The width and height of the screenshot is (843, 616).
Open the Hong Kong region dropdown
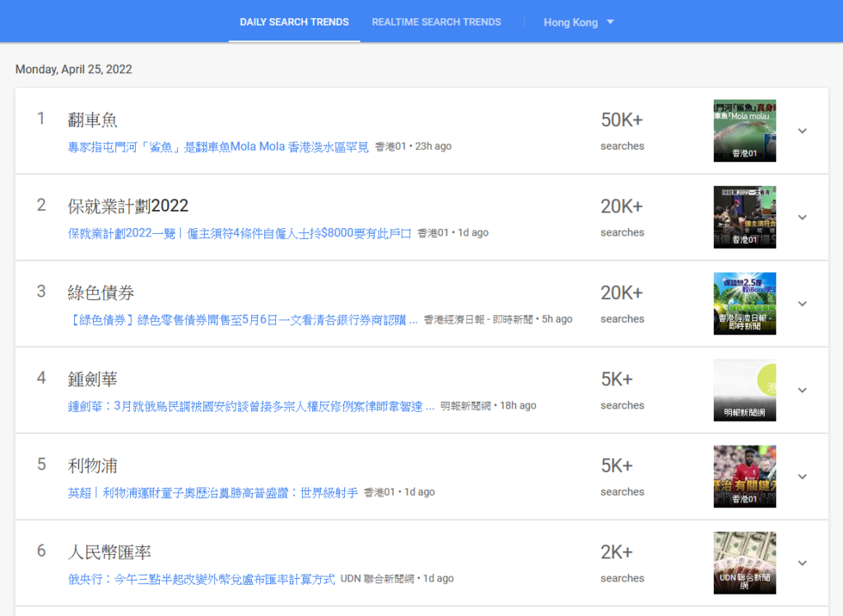click(x=579, y=22)
